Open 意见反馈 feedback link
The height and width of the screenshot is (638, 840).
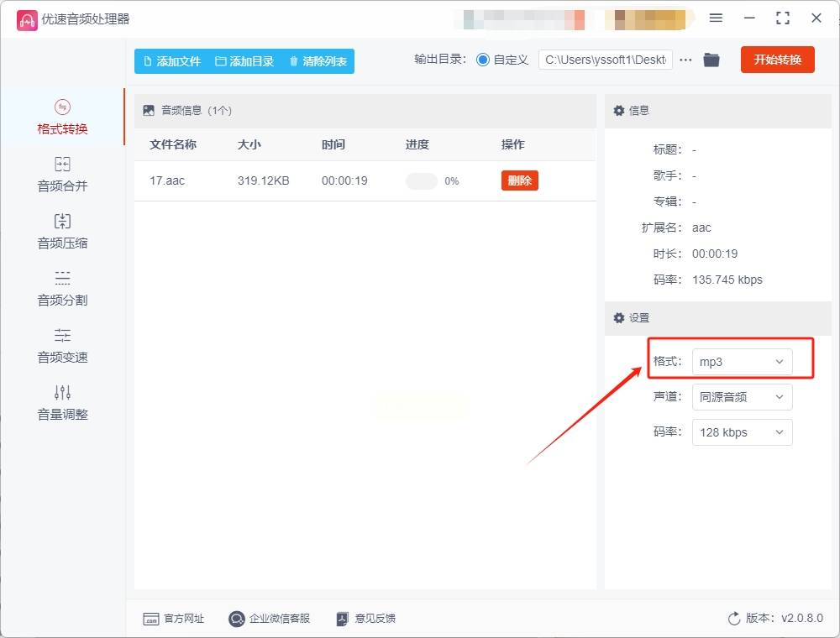[x=366, y=619]
